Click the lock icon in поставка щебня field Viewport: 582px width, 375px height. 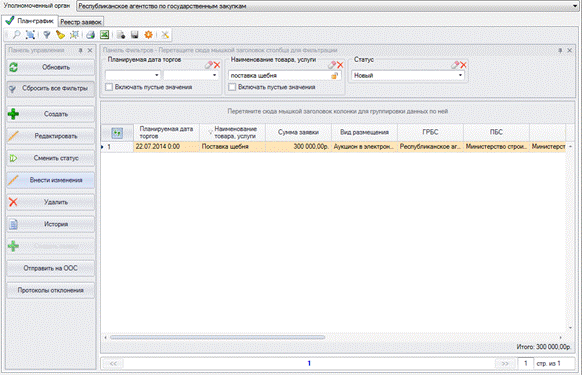click(x=334, y=75)
